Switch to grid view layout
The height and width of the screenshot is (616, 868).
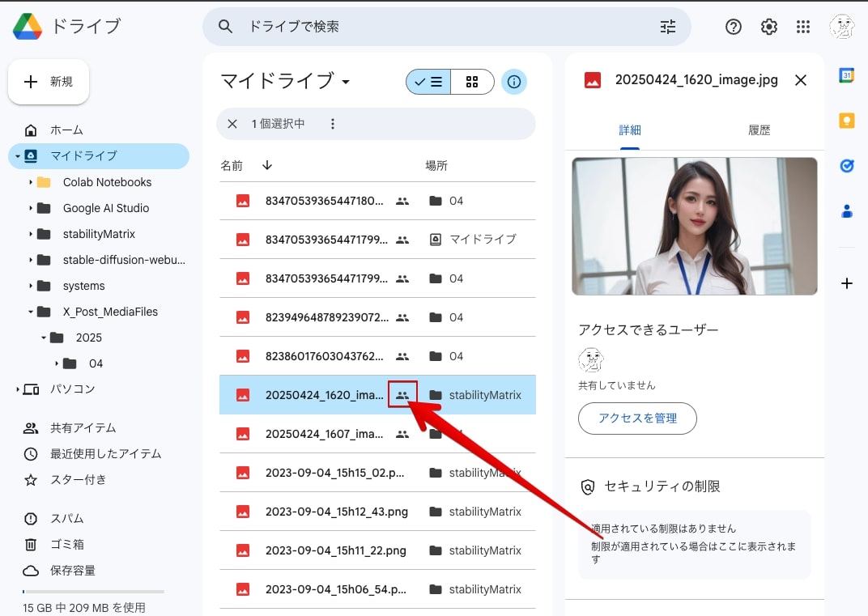472,82
